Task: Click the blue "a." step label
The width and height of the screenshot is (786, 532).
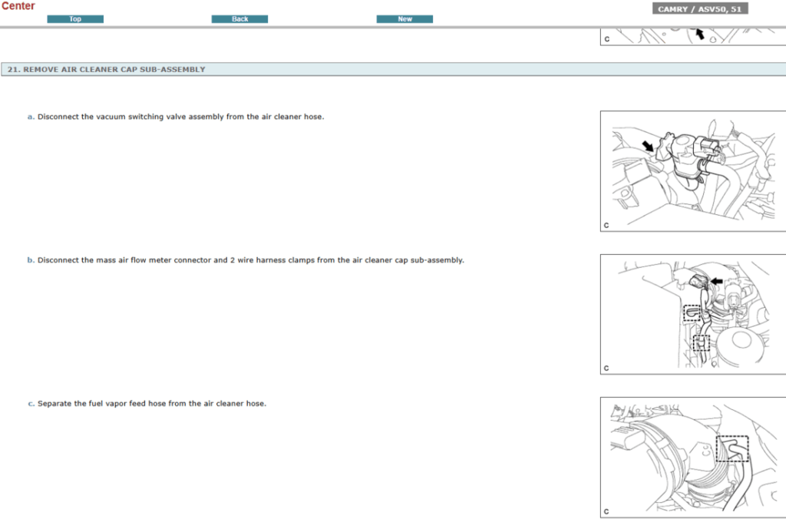Action: pyautogui.click(x=31, y=117)
